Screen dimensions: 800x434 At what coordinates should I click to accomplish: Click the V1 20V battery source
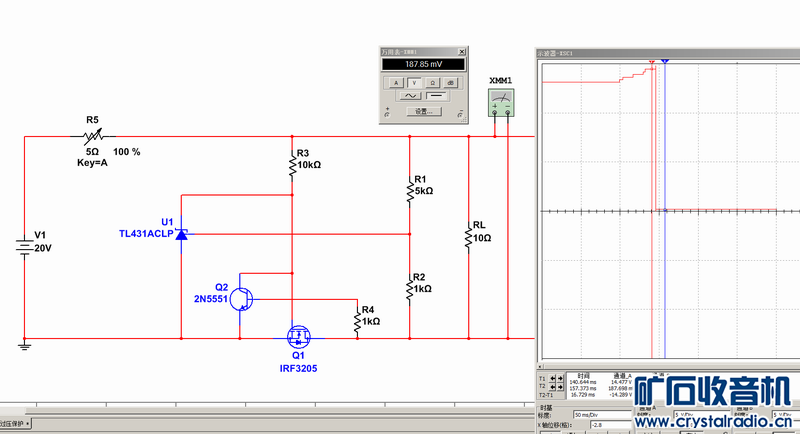(x=24, y=246)
